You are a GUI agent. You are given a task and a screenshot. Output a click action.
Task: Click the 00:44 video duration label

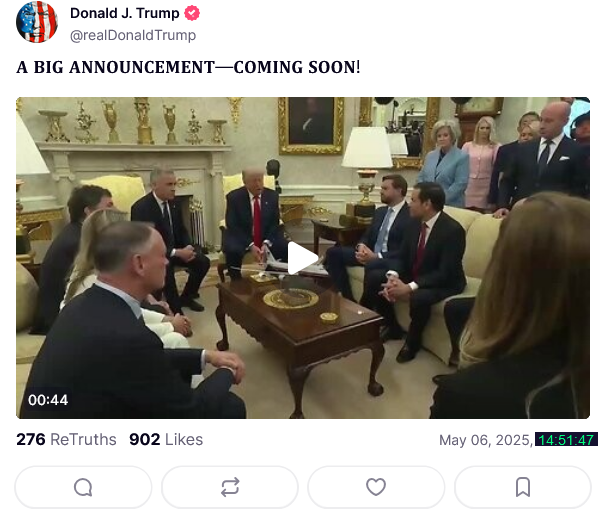coord(48,400)
